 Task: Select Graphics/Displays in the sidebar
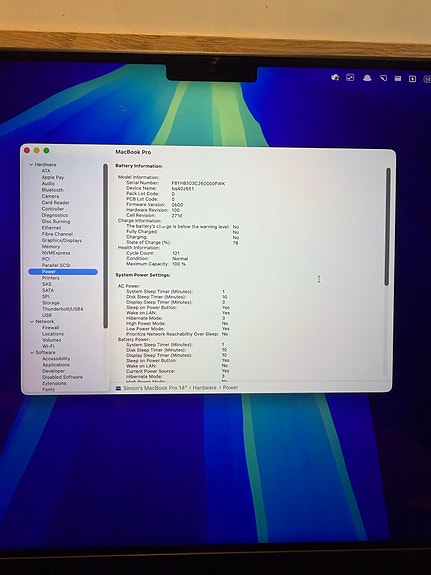coord(62,241)
